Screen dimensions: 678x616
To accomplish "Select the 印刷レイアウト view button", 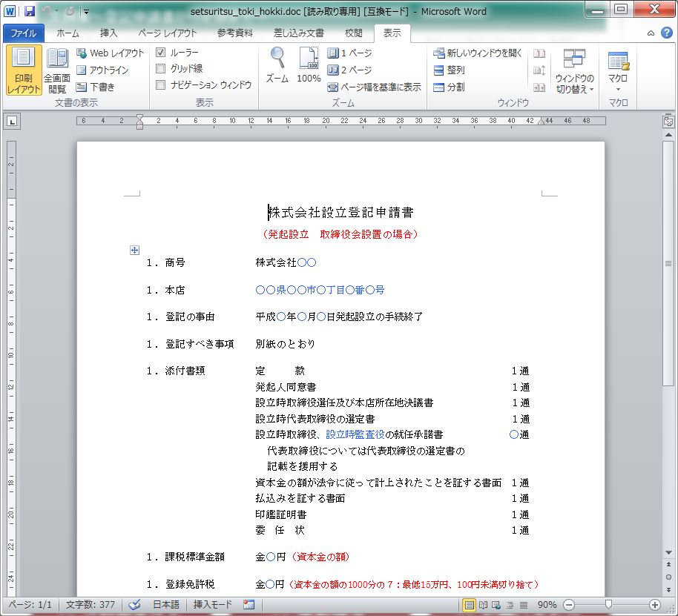I will point(24,70).
